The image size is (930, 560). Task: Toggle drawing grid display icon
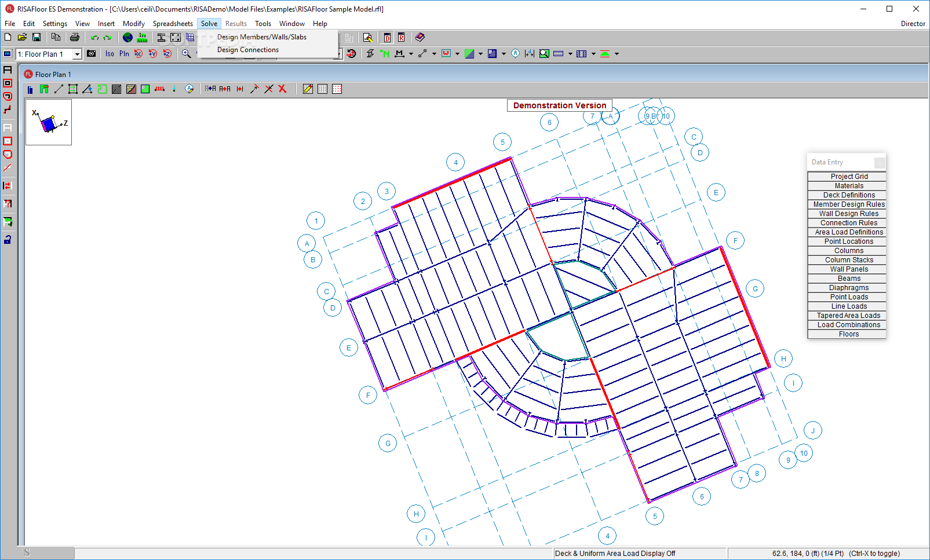323,89
